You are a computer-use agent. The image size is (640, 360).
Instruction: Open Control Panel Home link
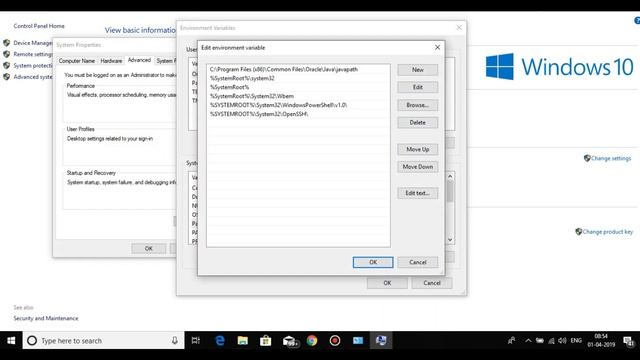39,26
